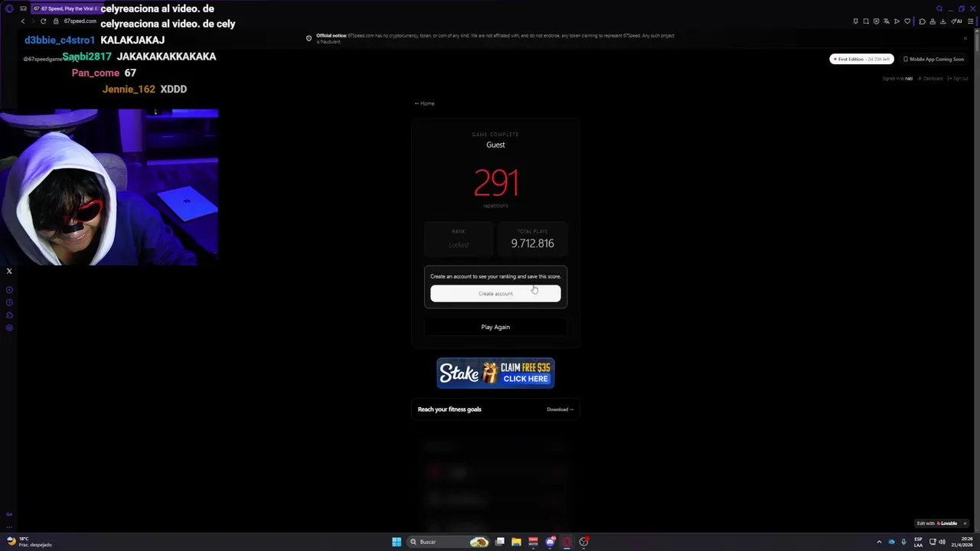This screenshot has height=551, width=980.
Task: Add bookmark with the heart icon
Action: (908, 21)
